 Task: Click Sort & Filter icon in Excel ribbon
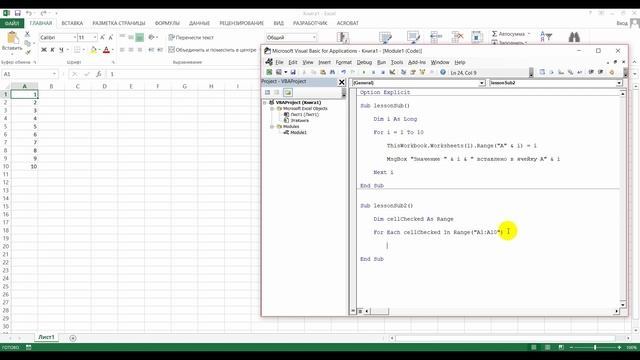pyautogui.click(x=546, y=36)
